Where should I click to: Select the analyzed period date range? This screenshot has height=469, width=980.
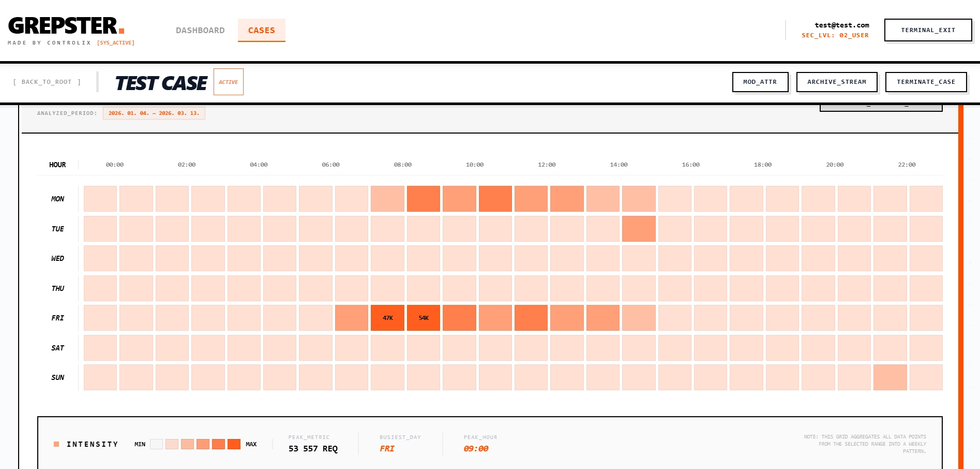click(154, 113)
